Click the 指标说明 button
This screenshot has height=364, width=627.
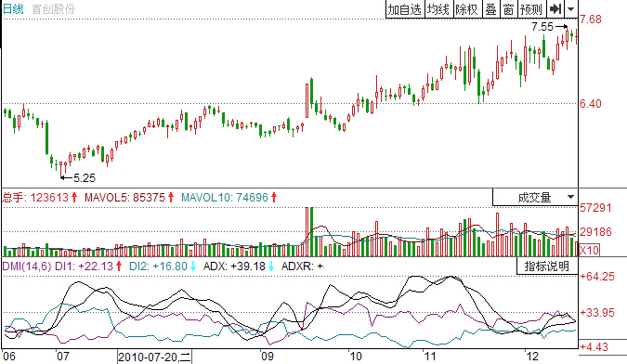pos(546,266)
